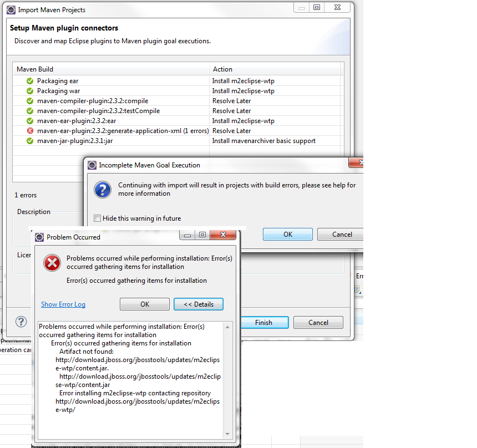Select the generate-application-xml (1 errors) row

point(178,131)
